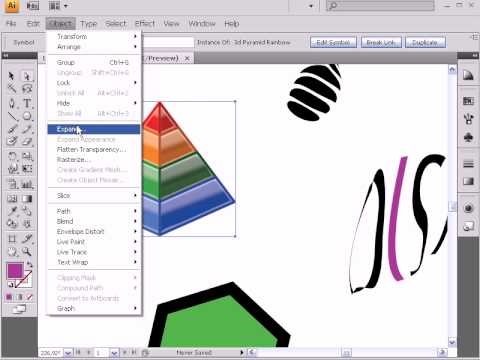Open the Effect menu

[x=145, y=24]
